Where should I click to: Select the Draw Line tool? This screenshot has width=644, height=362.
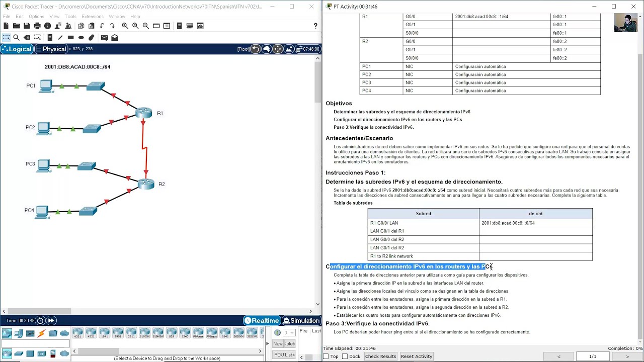click(60, 37)
